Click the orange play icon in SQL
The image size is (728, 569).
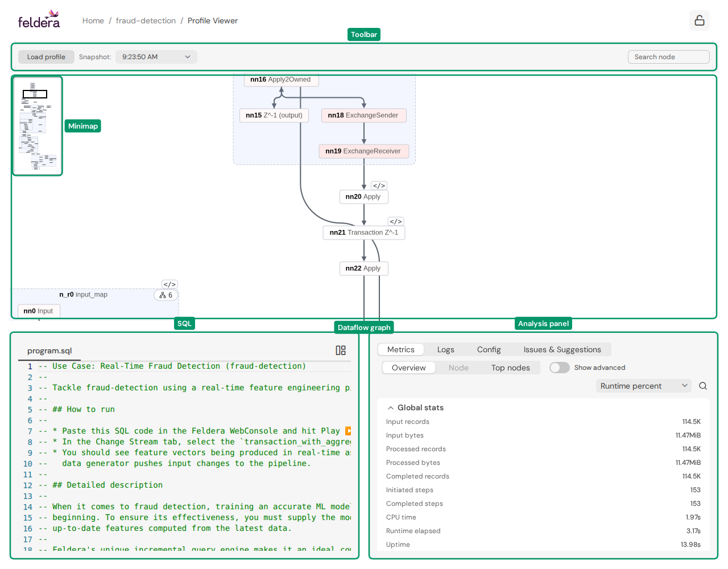(348, 431)
